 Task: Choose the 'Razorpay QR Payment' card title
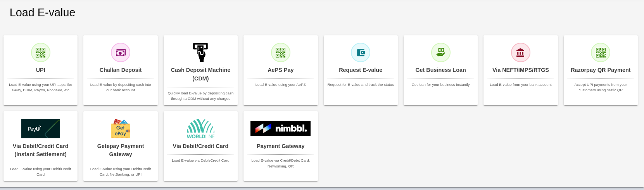601,70
